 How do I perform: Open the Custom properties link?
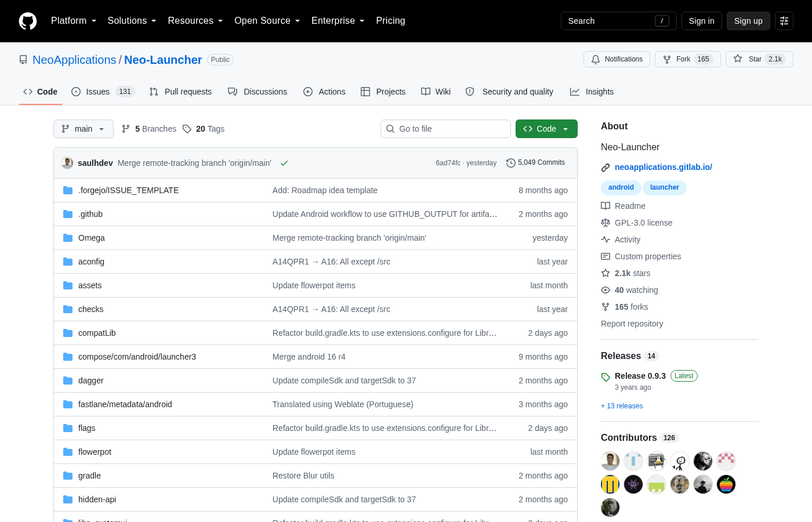[648, 256]
